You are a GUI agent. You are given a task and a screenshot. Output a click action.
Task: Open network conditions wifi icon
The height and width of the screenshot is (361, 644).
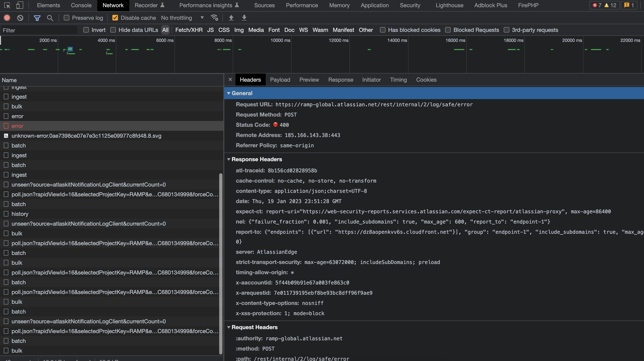(x=214, y=18)
